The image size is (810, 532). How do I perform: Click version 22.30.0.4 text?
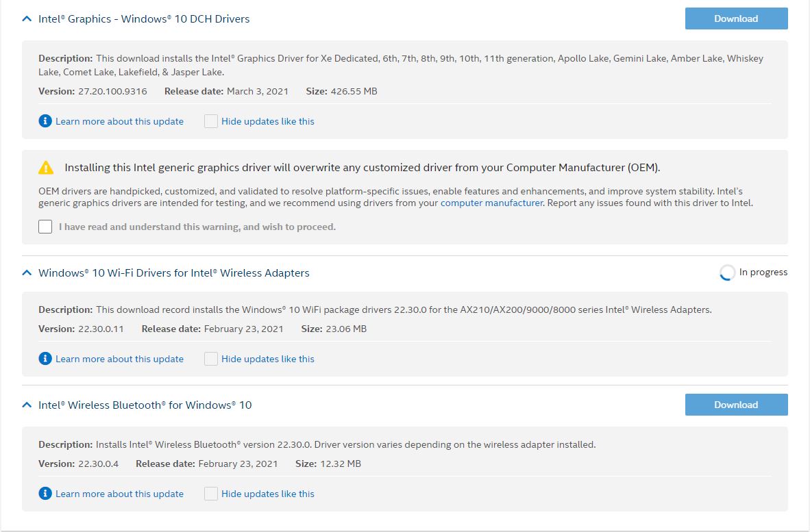tap(98, 464)
